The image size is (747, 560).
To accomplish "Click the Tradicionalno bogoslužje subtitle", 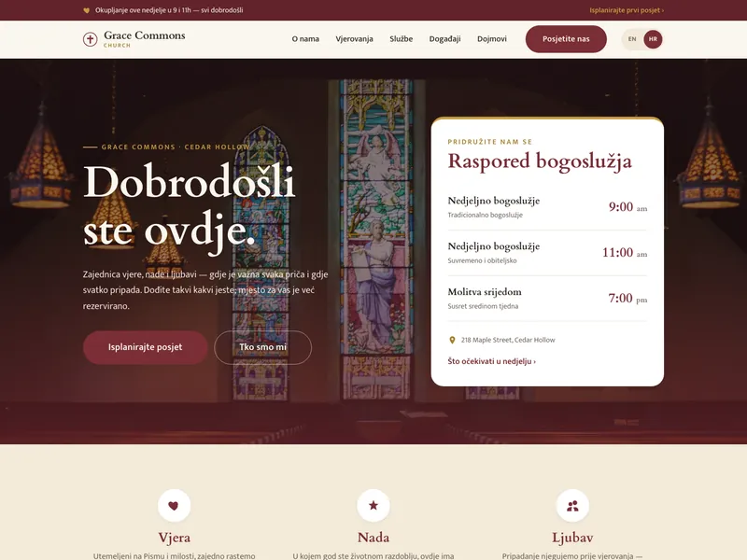I will 485,215.
